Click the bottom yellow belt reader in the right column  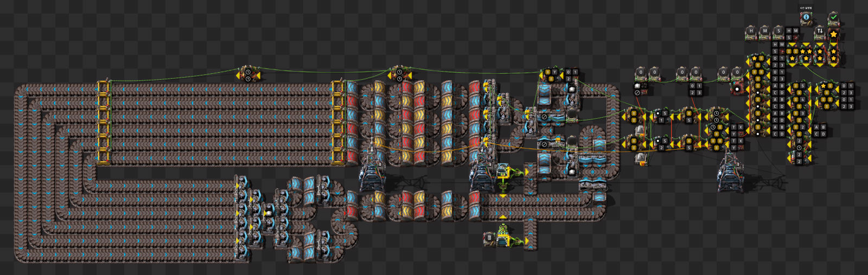pos(337,157)
